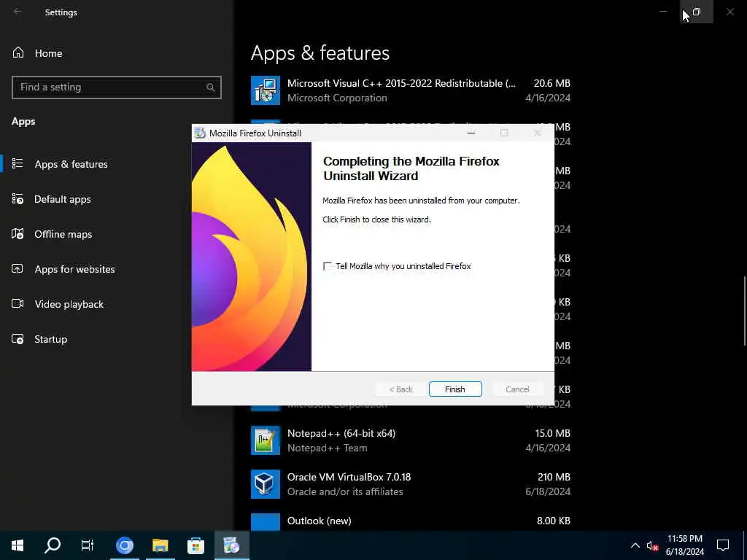The image size is (747, 560).
Task: Open Task View from the taskbar
Action: pyautogui.click(x=88, y=545)
